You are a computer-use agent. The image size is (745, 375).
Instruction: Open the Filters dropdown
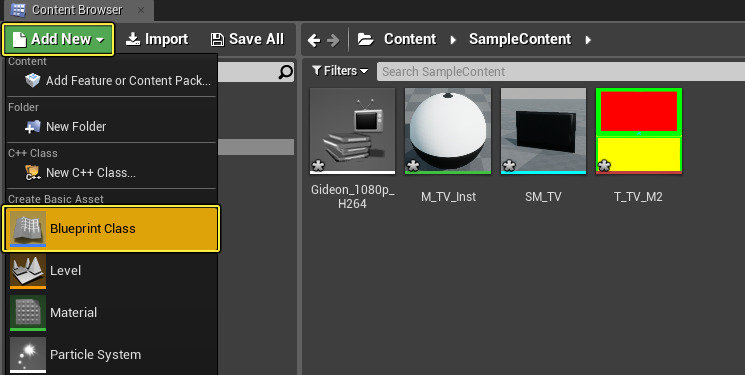click(x=340, y=71)
